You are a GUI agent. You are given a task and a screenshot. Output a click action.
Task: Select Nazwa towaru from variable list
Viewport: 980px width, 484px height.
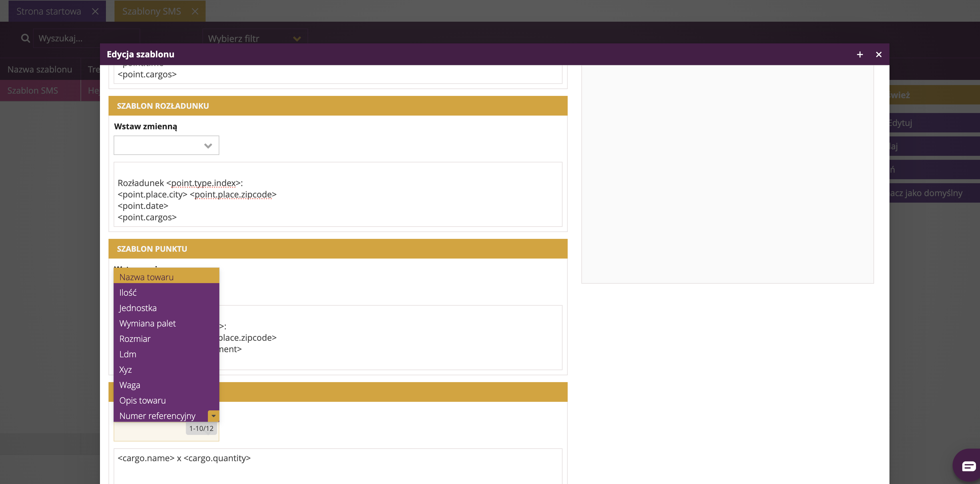point(146,277)
